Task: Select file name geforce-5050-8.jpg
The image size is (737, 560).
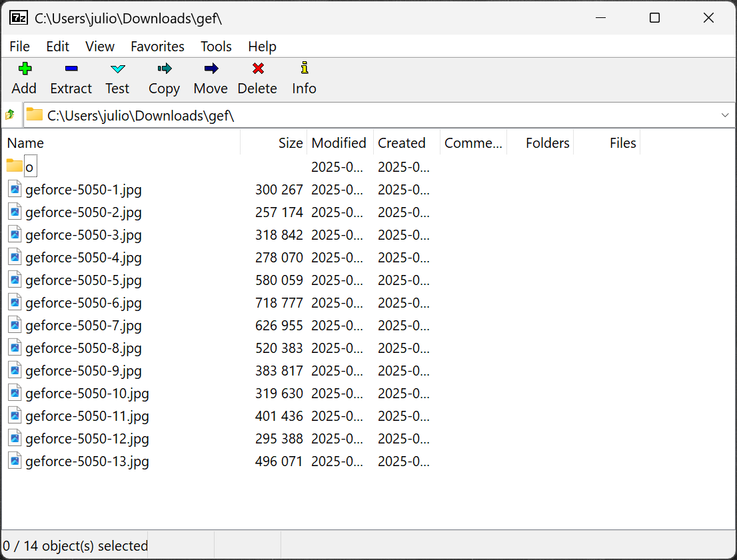Action: point(84,348)
